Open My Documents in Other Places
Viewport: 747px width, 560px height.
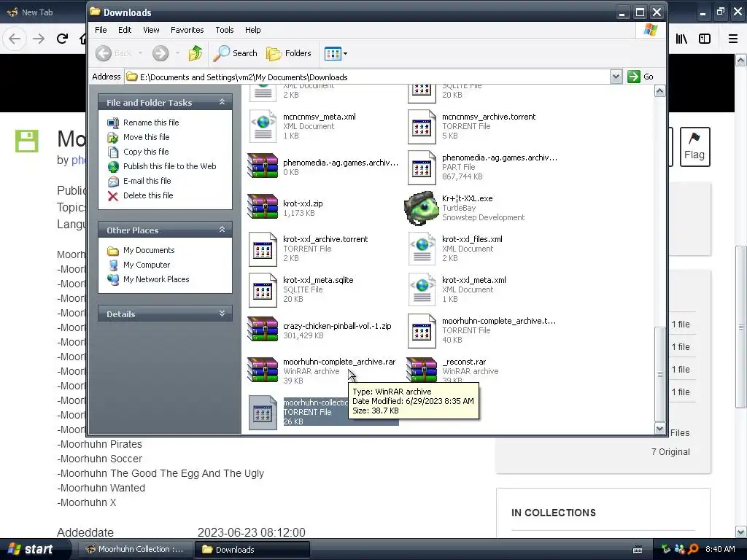(149, 250)
